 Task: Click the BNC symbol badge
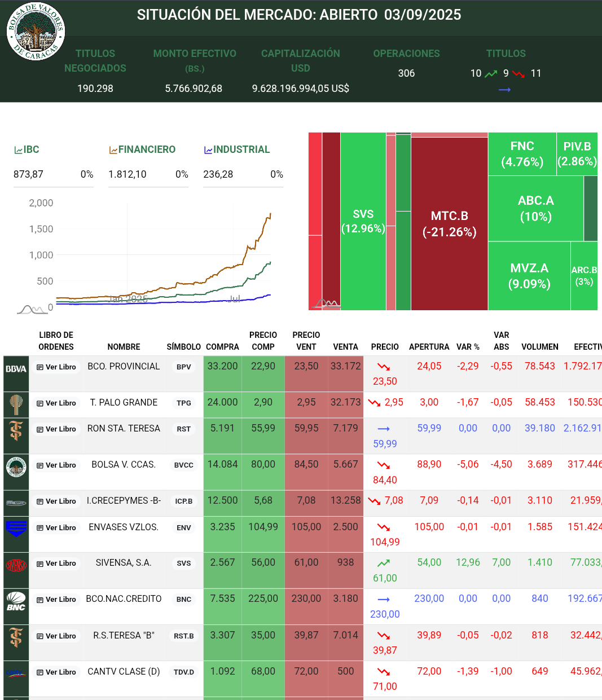point(184,600)
